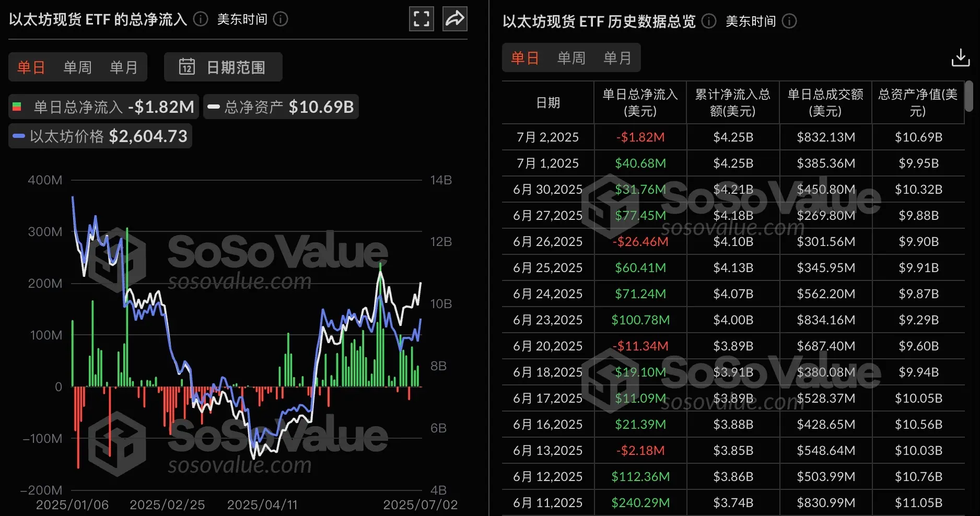
Task: Open the chart fullscreen view
Action: click(x=421, y=19)
